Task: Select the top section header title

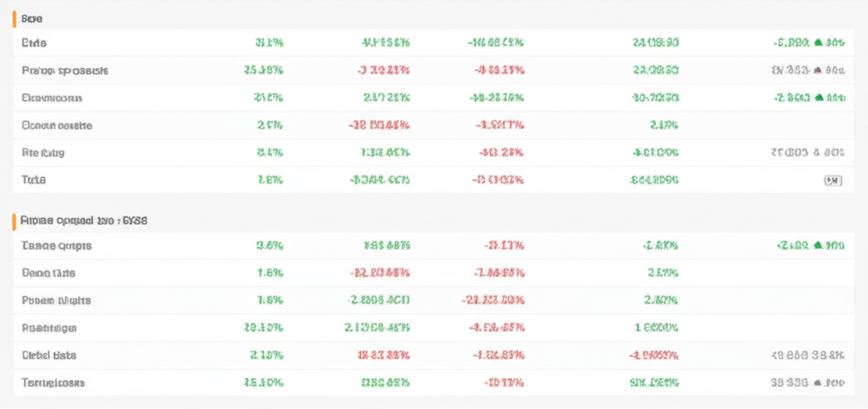Action: [32, 18]
